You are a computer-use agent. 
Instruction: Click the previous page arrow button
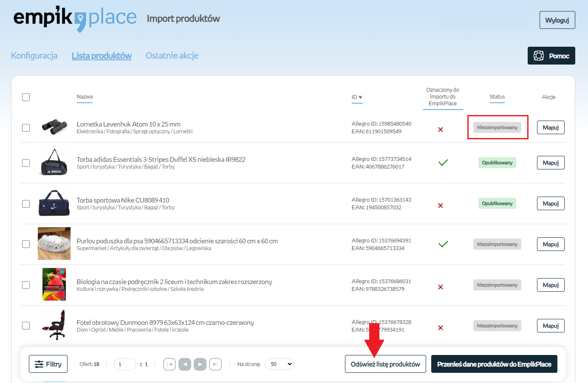[x=185, y=364]
